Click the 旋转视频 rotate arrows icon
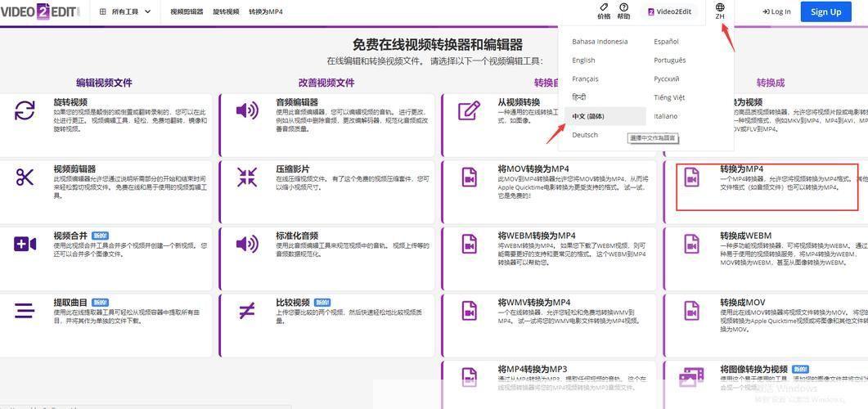 (x=25, y=110)
